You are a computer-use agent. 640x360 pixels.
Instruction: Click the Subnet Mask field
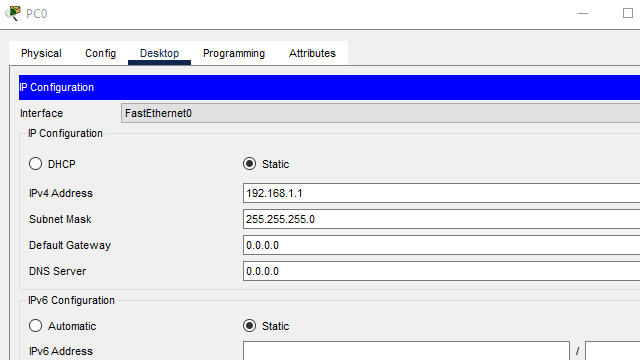click(x=441, y=219)
